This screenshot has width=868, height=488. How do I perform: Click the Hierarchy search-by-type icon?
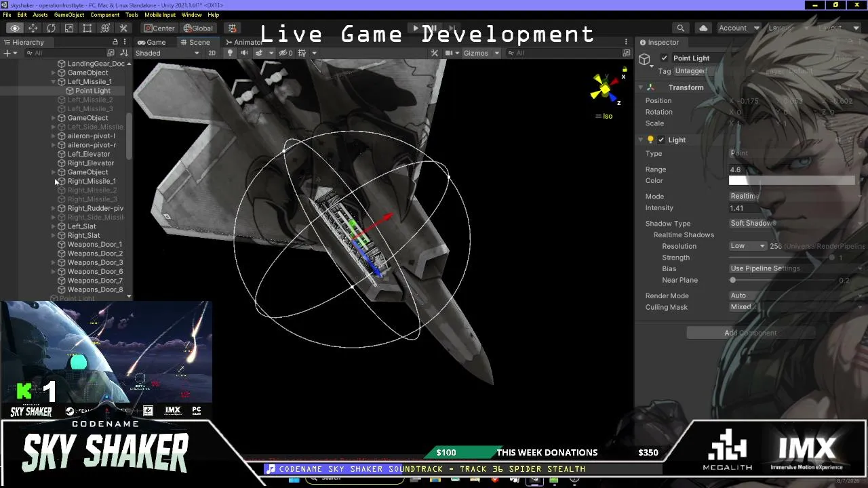tap(111, 53)
